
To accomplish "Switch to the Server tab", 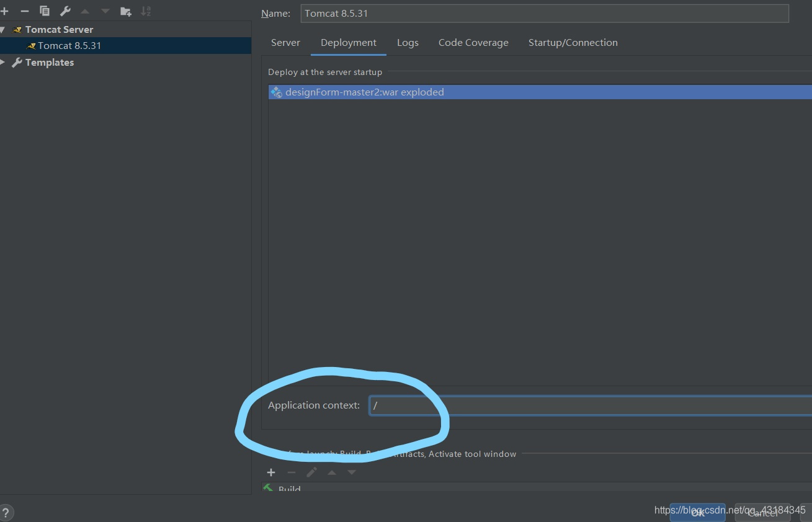I will (285, 42).
